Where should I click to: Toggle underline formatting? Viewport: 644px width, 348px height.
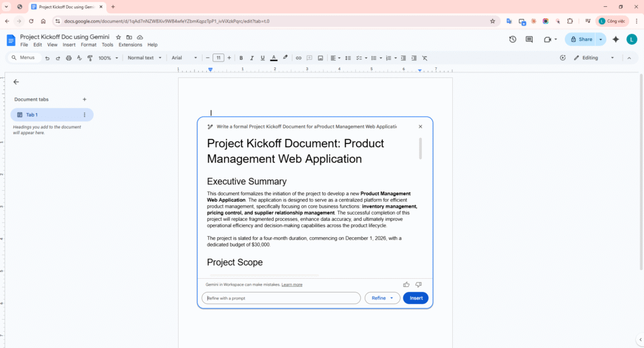pyautogui.click(x=262, y=58)
